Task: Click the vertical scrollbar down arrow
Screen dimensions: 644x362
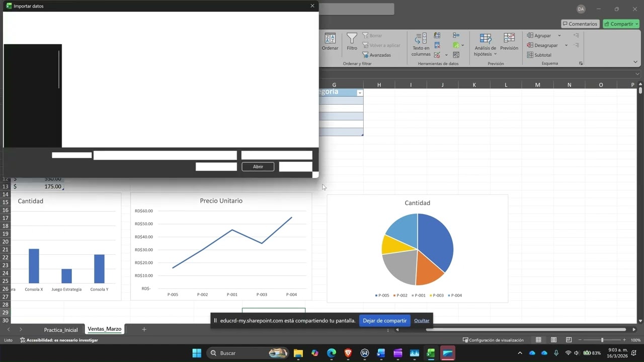Action: pyautogui.click(x=640, y=321)
